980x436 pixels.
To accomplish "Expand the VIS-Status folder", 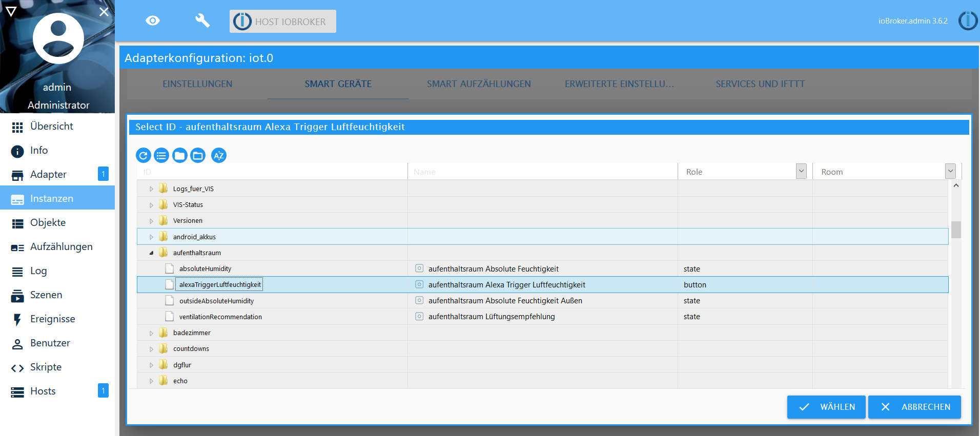I will [x=151, y=205].
